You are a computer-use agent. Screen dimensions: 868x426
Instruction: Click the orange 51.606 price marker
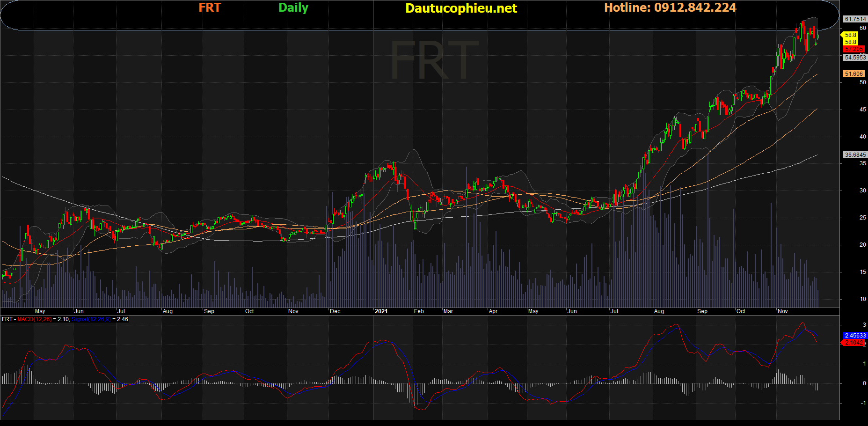click(854, 74)
